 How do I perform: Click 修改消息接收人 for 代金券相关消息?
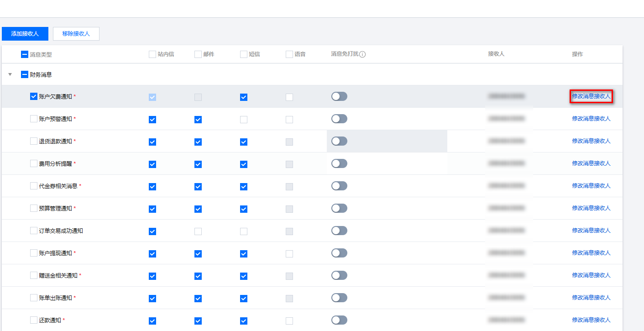591,186
